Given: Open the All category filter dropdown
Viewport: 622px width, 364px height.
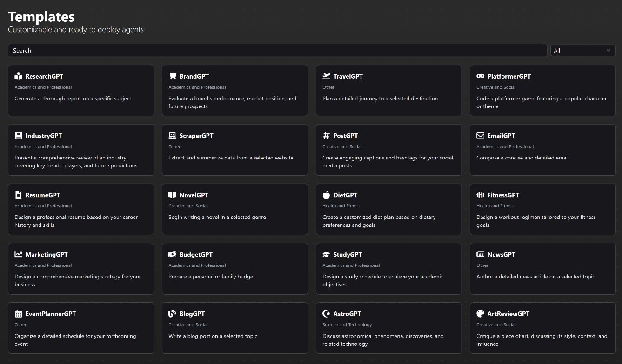Looking at the screenshot, I should pyautogui.click(x=582, y=51).
